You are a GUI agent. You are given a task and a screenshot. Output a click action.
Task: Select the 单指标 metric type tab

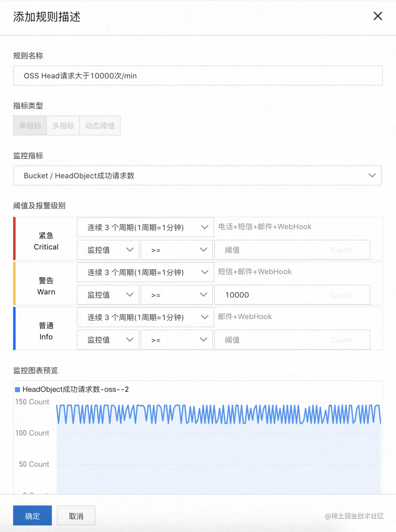[30, 126]
